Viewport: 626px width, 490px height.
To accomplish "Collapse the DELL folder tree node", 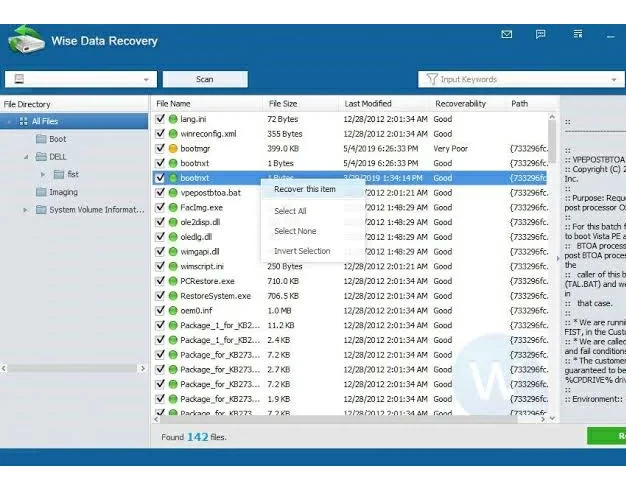I will [x=26, y=157].
